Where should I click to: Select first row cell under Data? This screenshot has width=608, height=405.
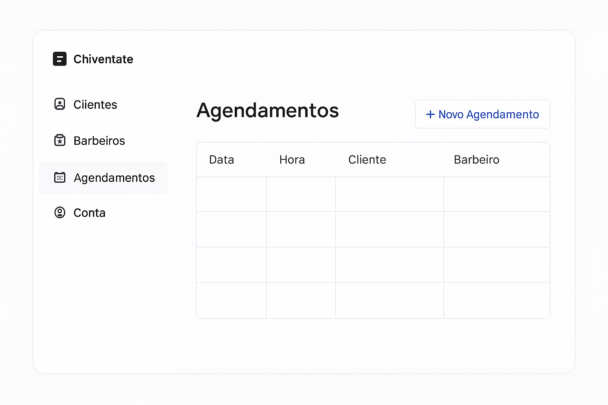231,195
